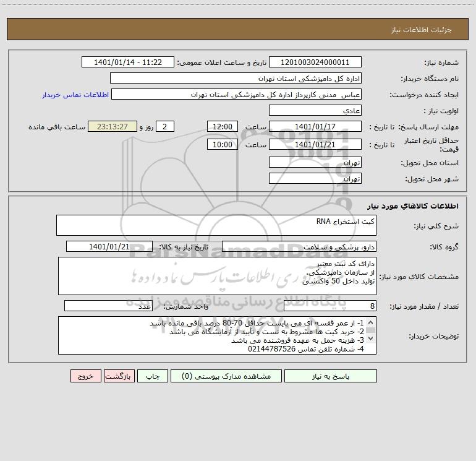Screen dimensions: 476x461
Task: Select price validity date 1401/01/21 in upper section
Action: pos(315,144)
